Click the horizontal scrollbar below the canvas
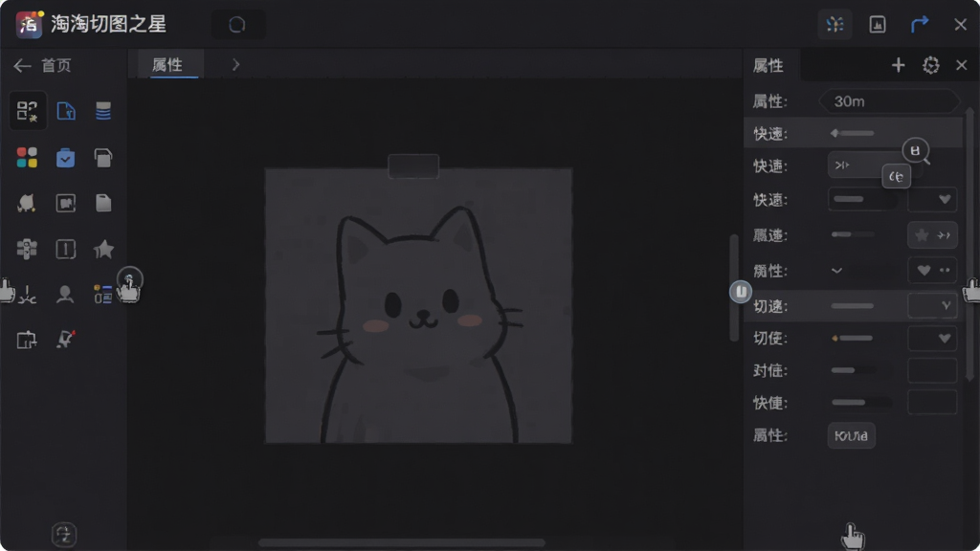 [402, 542]
